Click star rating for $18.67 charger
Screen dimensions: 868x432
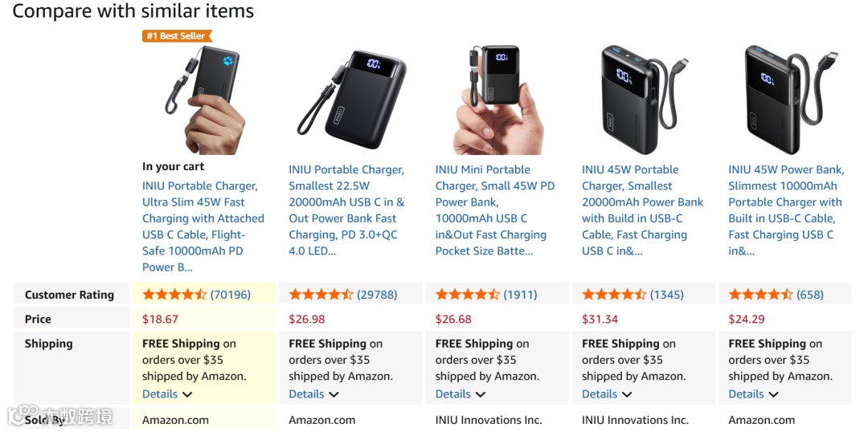coord(174,295)
